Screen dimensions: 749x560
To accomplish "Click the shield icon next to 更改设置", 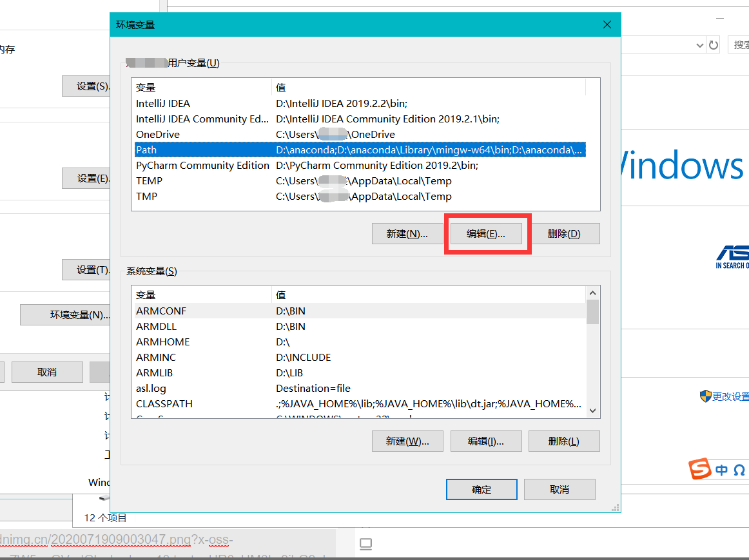I will coord(706,396).
